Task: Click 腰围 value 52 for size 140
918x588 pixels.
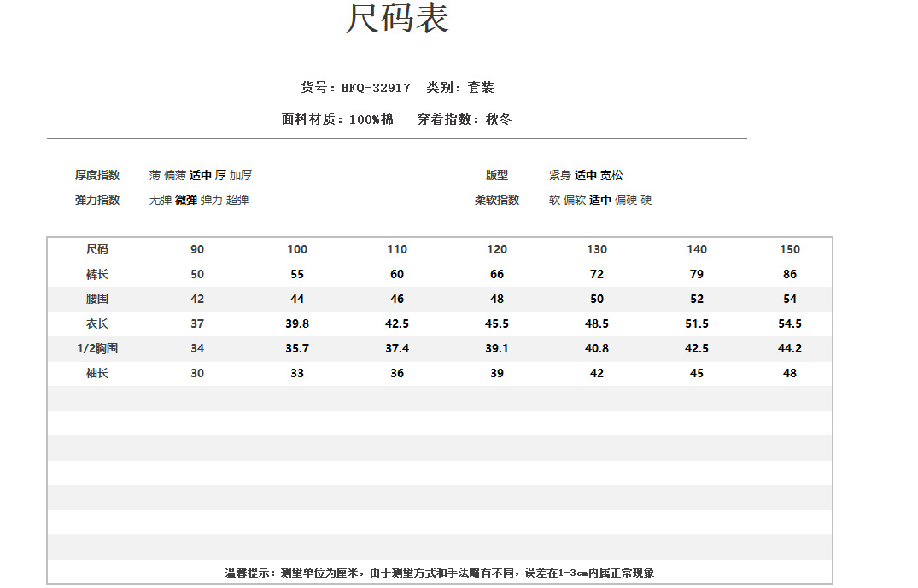Action: point(697,299)
